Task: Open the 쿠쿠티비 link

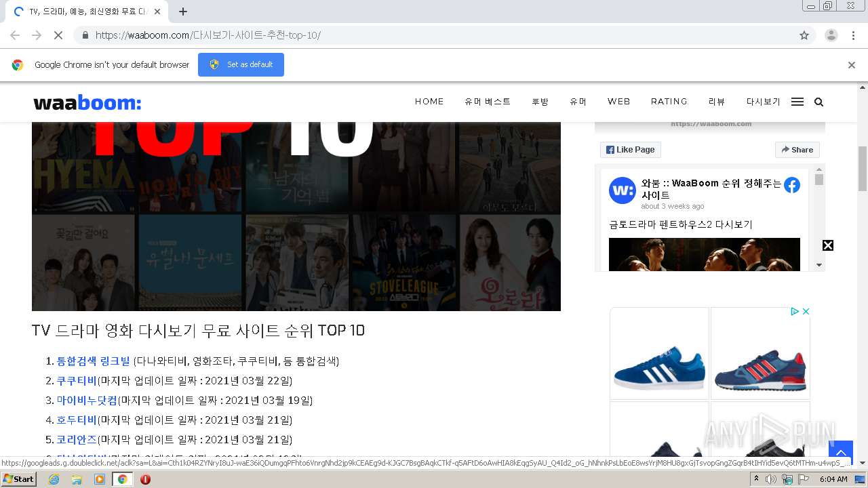Action: click(77, 381)
